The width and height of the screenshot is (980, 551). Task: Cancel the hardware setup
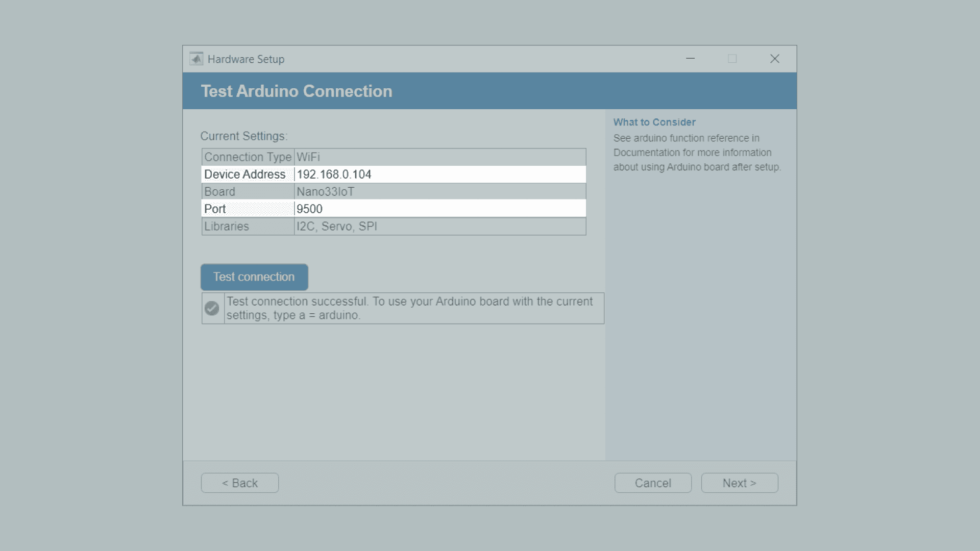pyautogui.click(x=652, y=483)
